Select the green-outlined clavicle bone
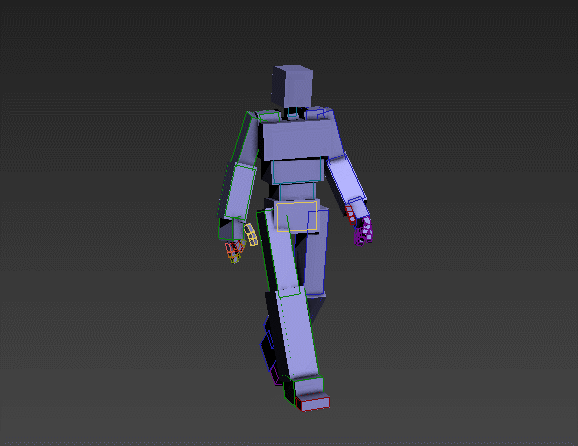The image size is (578, 446). tap(269, 117)
